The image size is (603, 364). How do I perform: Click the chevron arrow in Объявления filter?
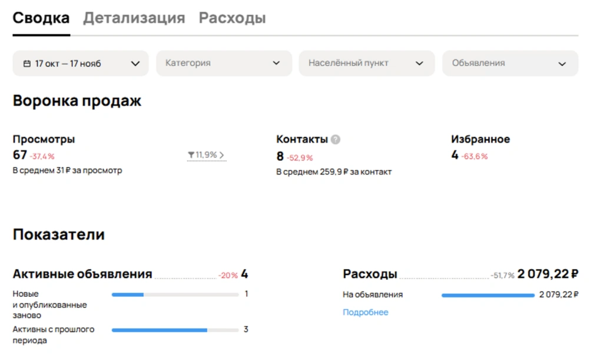(x=562, y=64)
